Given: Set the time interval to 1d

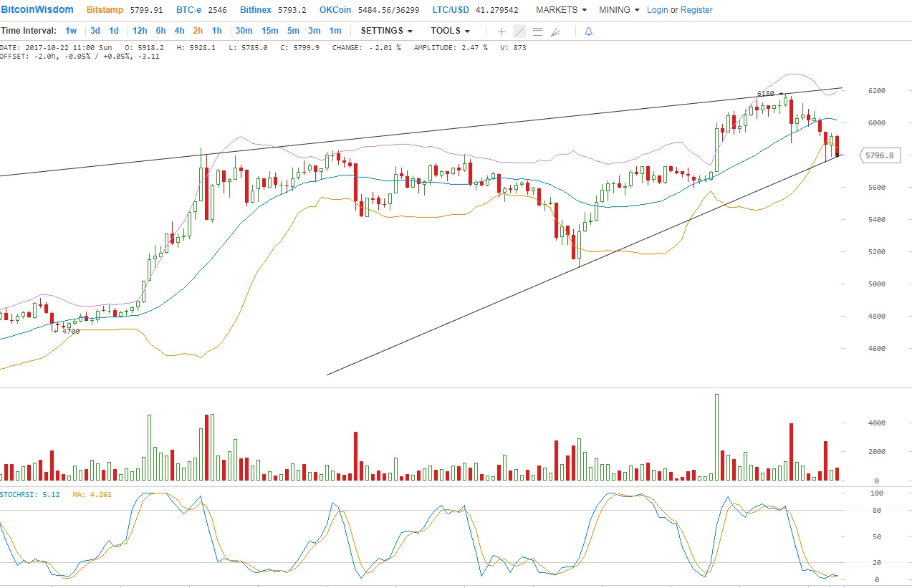Looking at the screenshot, I should [114, 31].
